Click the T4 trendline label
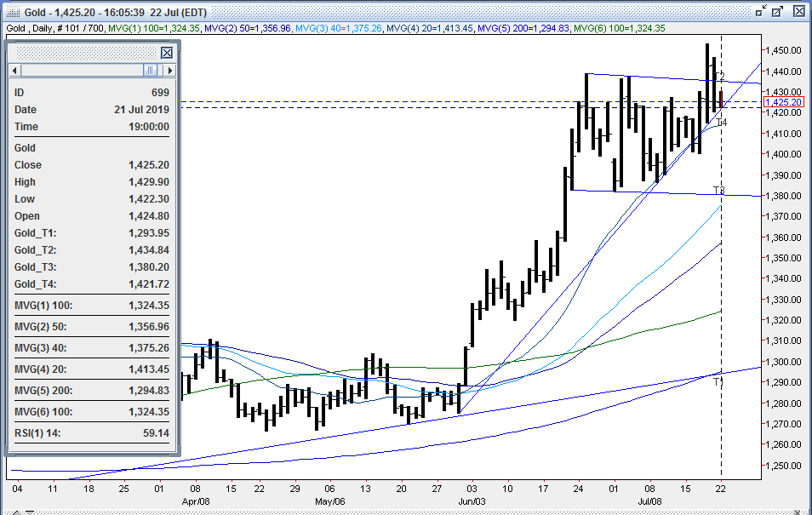 point(722,123)
